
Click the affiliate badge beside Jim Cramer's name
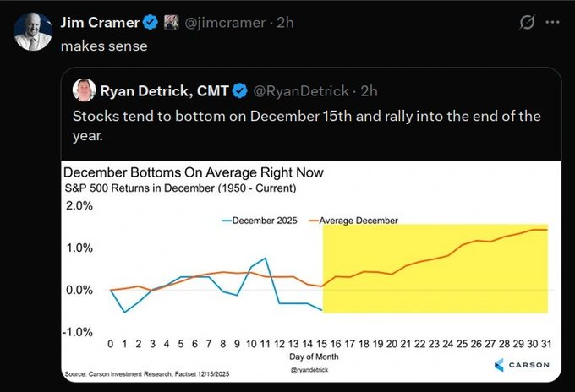pyautogui.click(x=171, y=20)
